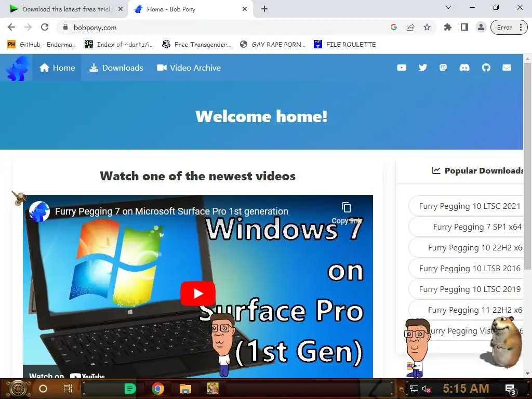Toggle the browser side panel

464,27
